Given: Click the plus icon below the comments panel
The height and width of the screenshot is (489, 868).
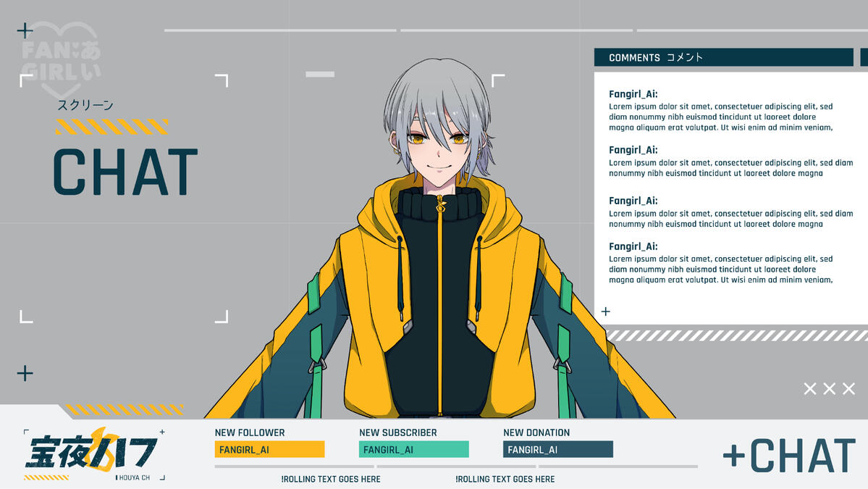Looking at the screenshot, I should [x=606, y=312].
